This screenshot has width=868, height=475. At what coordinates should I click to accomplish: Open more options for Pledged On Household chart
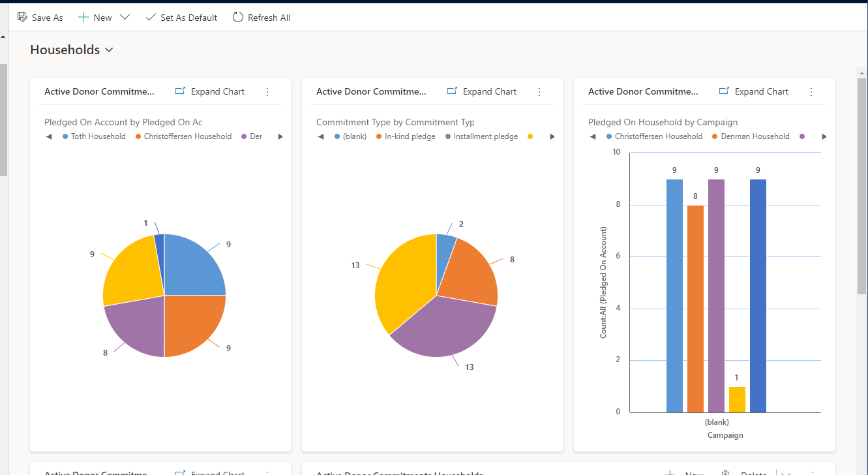click(811, 92)
